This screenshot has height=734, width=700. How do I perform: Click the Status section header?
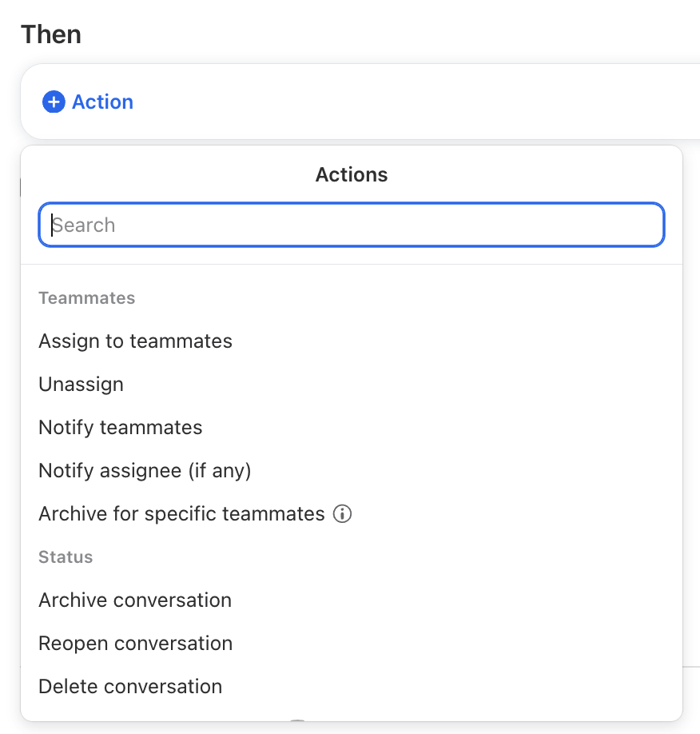click(66, 557)
